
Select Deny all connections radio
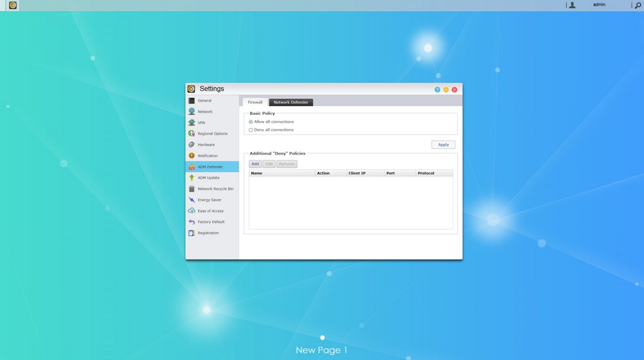(x=251, y=130)
